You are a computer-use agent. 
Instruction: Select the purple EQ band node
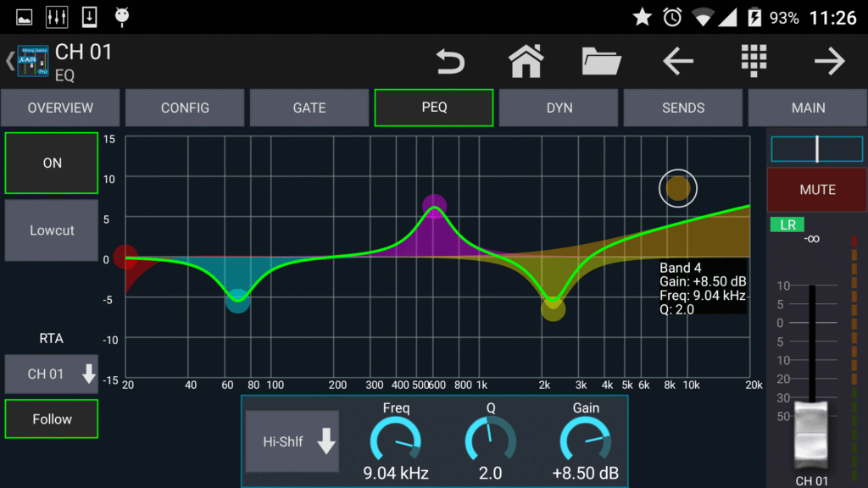click(434, 206)
